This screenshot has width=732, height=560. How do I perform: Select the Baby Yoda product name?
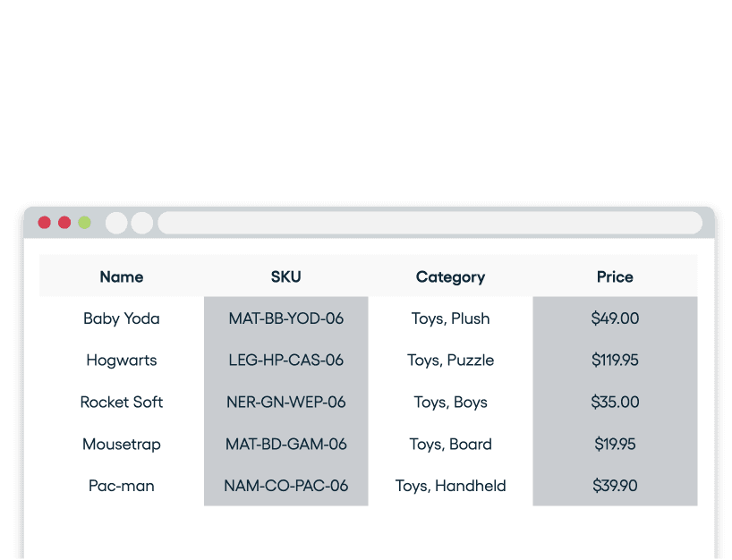(122, 318)
